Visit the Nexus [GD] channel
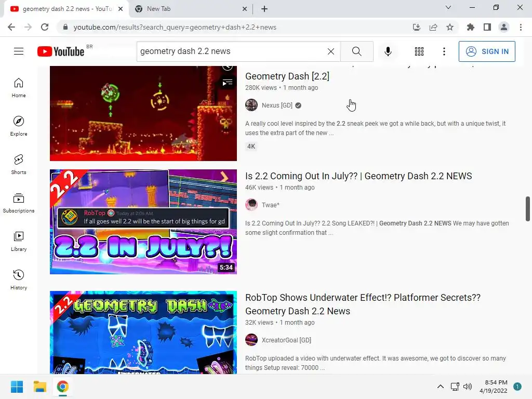 coord(277,105)
